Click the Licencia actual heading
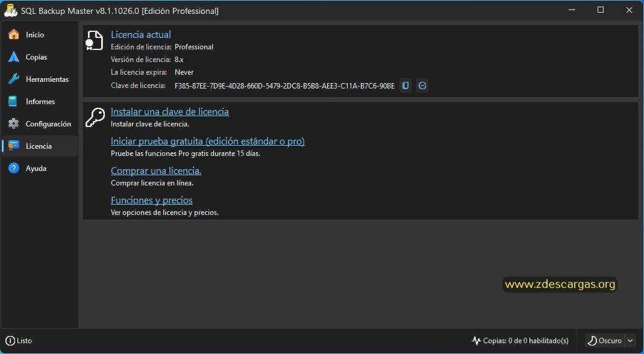The width and height of the screenshot is (644, 354). tap(141, 34)
